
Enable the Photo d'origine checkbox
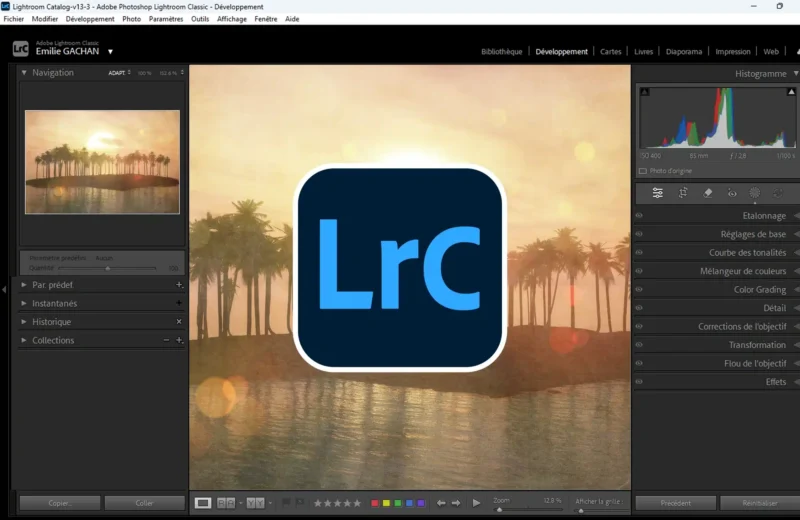643,171
